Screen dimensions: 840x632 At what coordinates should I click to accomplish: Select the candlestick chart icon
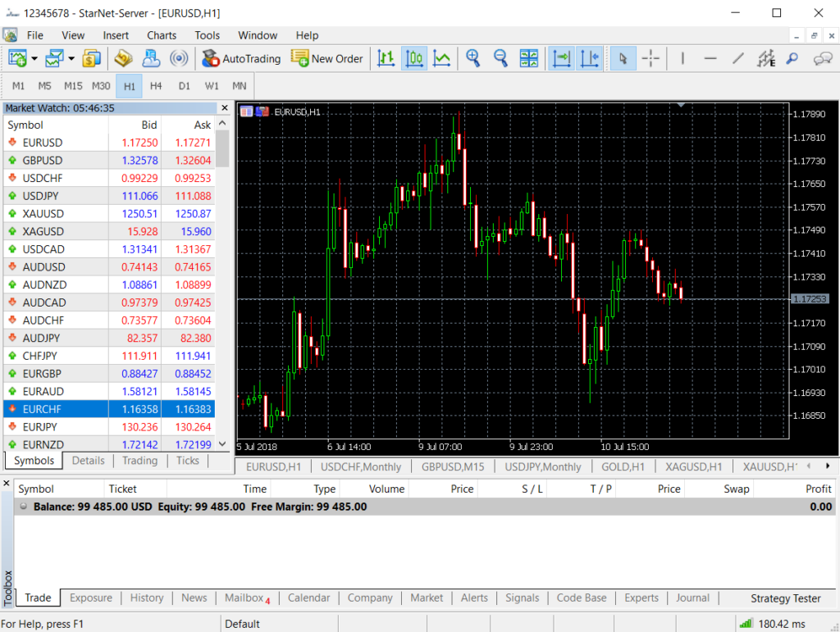(x=413, y=58)
